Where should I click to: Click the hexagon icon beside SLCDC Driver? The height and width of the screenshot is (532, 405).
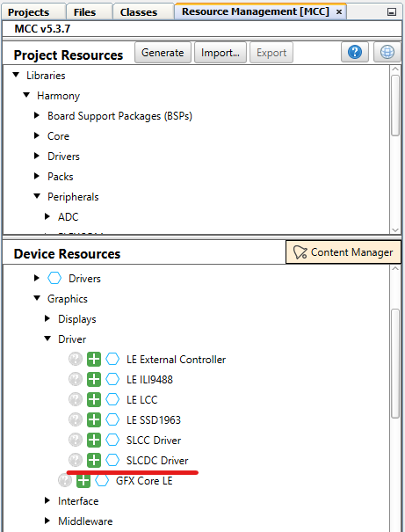point(112,461)
